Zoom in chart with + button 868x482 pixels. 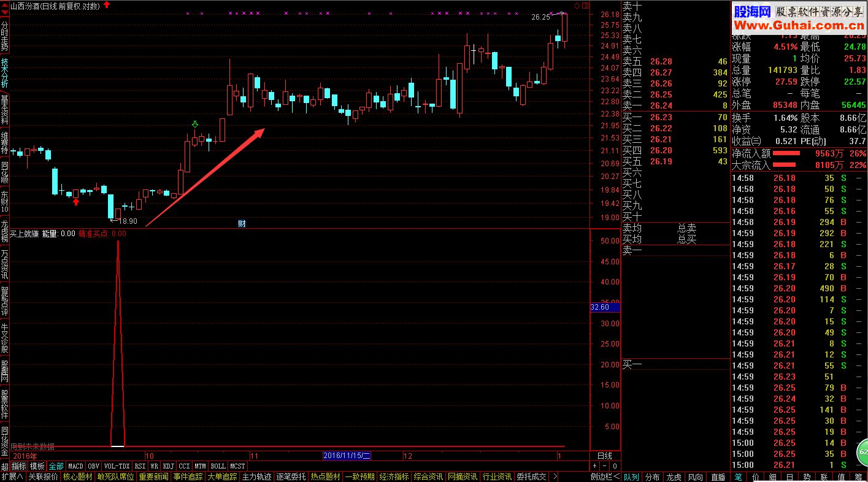[x=594, y=467]
